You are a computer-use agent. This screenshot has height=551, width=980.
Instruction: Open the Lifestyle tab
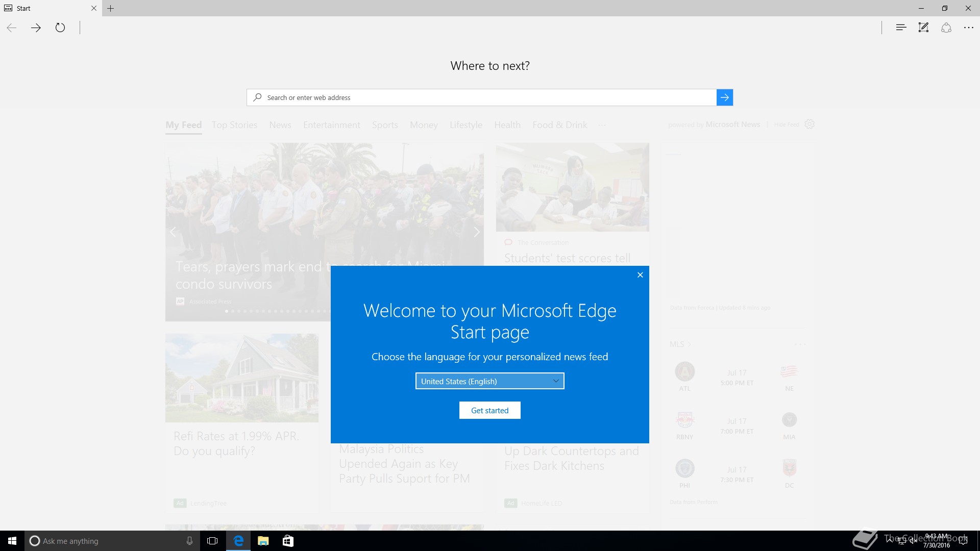pos(466,125)
